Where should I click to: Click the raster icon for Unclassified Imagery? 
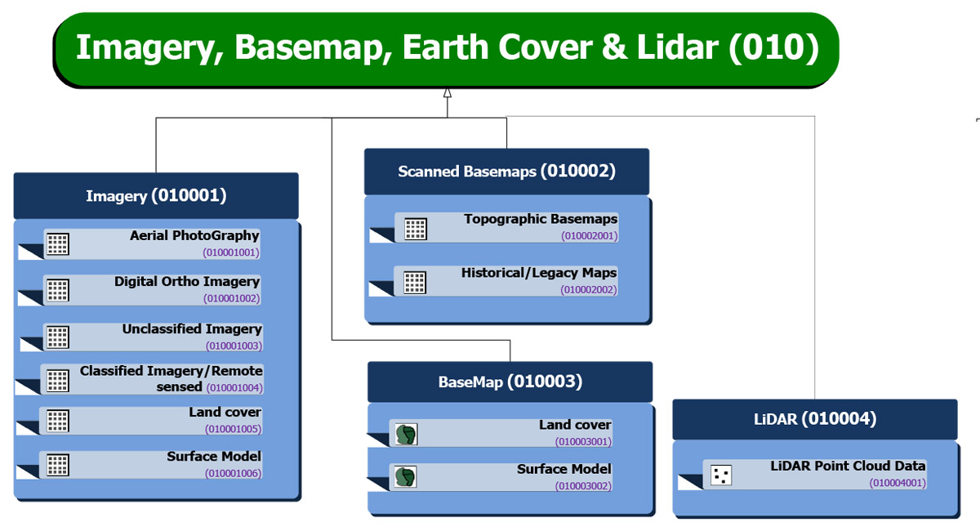tap(57, 337)
